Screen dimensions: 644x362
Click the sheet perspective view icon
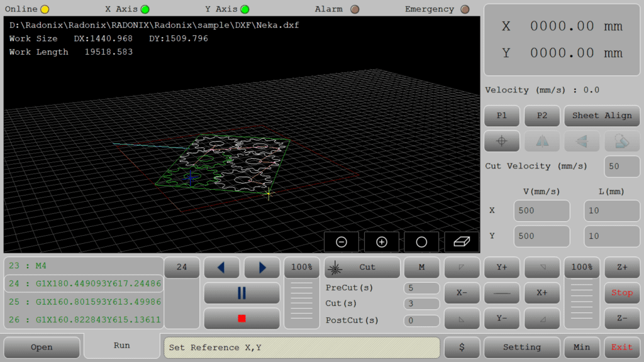pos(462,242)
